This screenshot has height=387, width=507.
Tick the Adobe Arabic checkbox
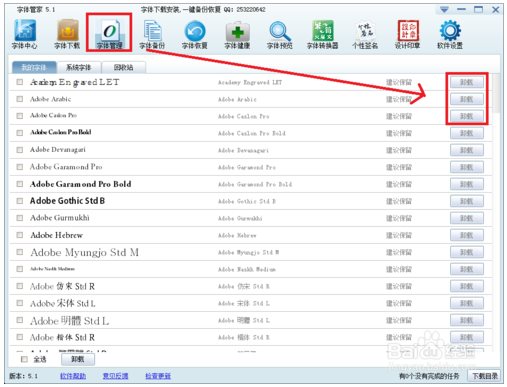click(x=20, y=99)
